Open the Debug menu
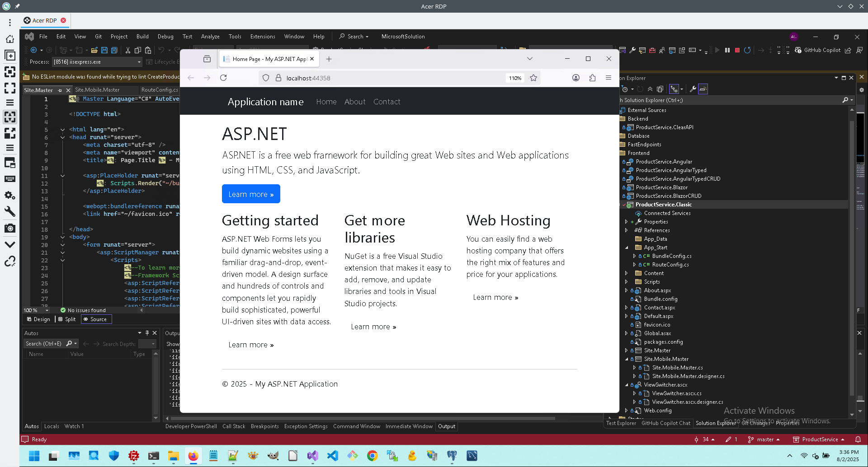Viewport: 868px width, 467px height. click(165, 37)
